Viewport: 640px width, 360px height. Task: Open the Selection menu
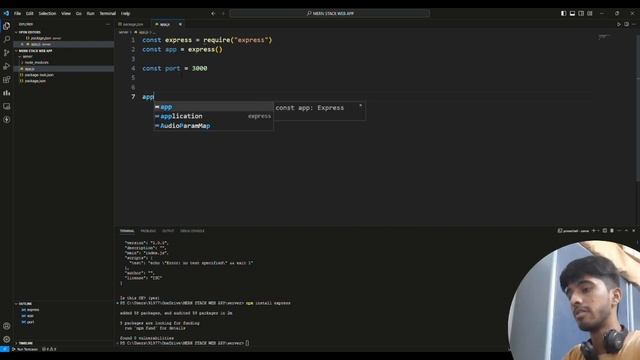pyautogui.click(x=47, y=13)
